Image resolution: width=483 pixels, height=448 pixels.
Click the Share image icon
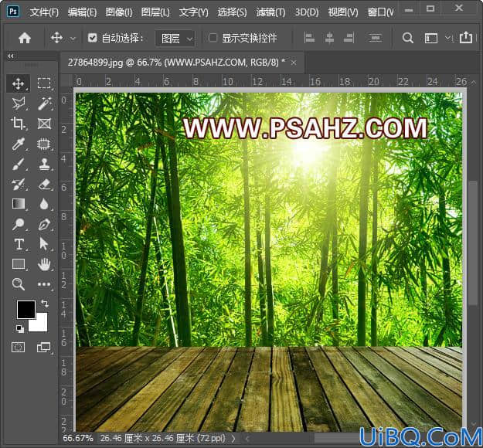click(x=466, y=38)
